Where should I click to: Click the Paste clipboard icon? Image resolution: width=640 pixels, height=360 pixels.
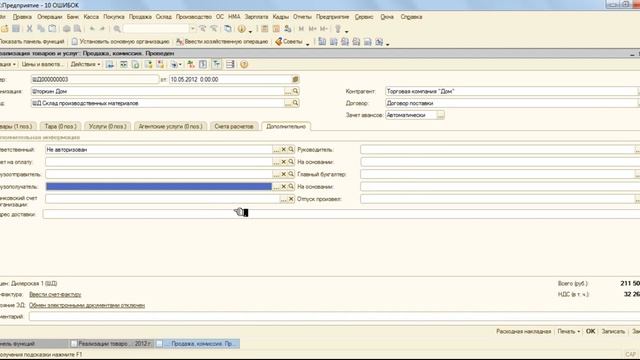click(x=52, y=29)
